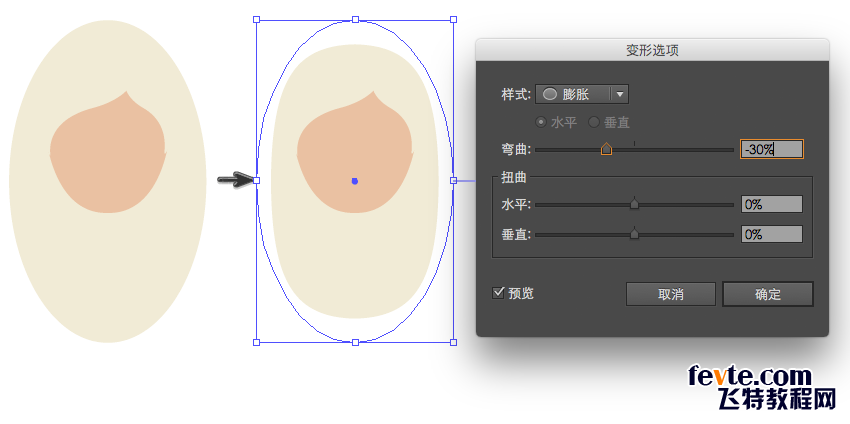Click the bulge style icon in 样式 dropdown
This screenshot has height=424, width=850.
(550, 94)
